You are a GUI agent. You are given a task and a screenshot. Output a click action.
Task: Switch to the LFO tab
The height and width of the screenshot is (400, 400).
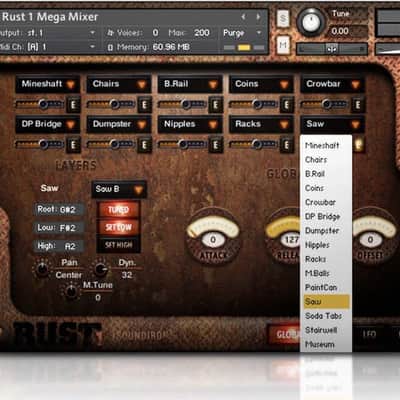pos(369,334)
